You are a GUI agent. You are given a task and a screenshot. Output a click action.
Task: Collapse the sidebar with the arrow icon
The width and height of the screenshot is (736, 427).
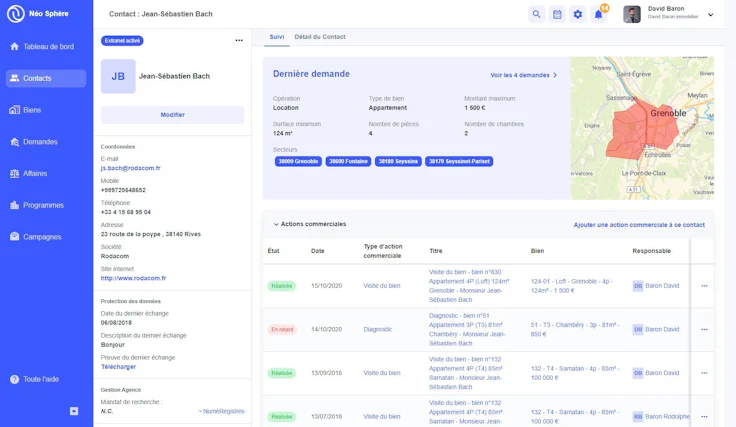pos(74,411)
